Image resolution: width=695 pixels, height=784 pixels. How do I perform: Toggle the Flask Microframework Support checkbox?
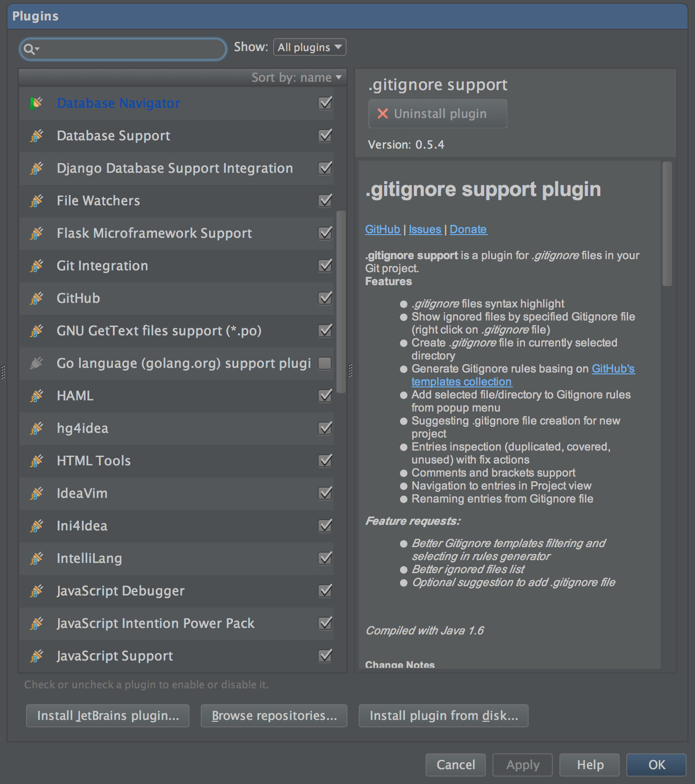325,233
